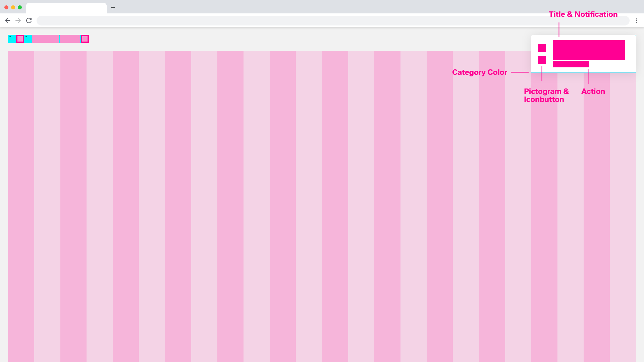Click the right magenta-bordered square in the top bar

(85, 39)
